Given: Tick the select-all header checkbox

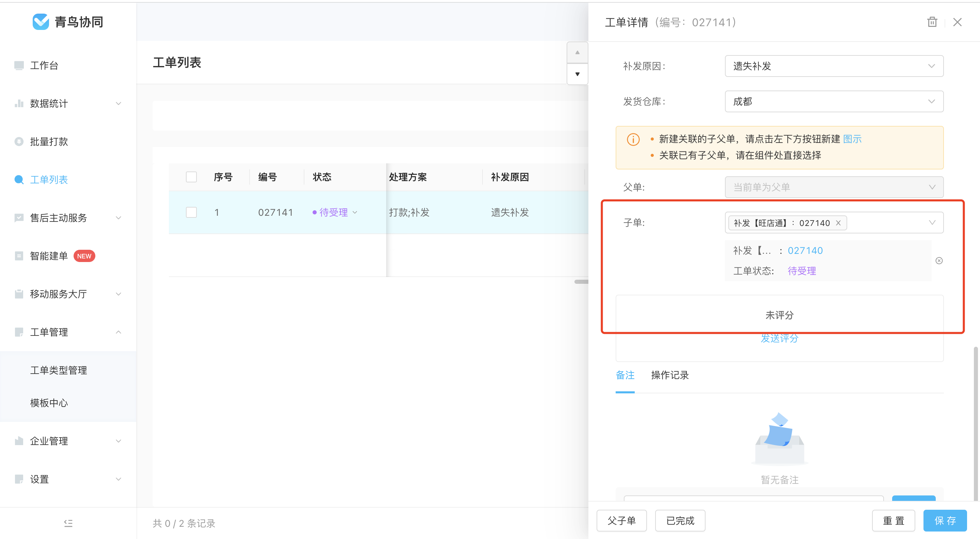Looking at the screenshot, I should click(191, 177).
